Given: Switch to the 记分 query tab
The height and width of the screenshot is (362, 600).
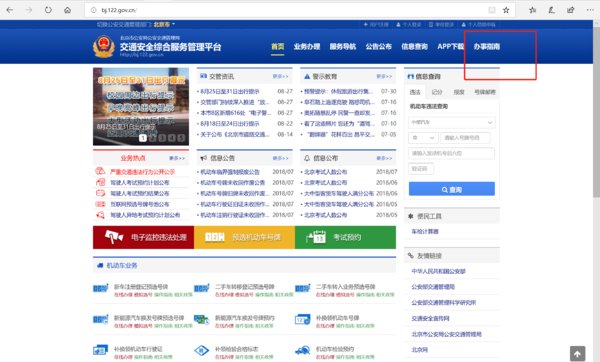Looking at the screenshot, I should 437,92.
